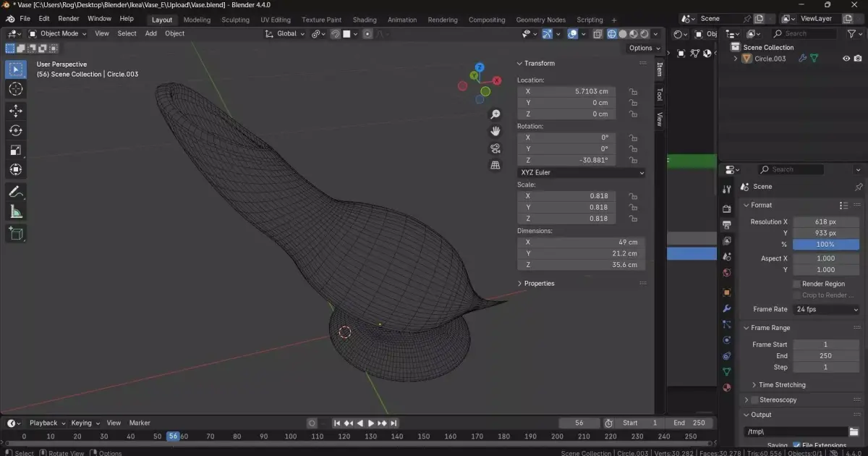
Task: Click the Resolution percentage 100% slider
Action: [826, 245]
